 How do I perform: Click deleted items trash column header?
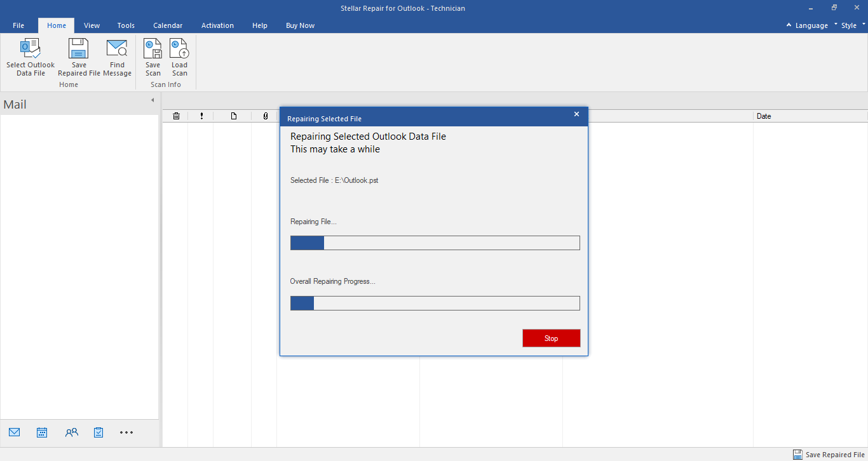176,116
